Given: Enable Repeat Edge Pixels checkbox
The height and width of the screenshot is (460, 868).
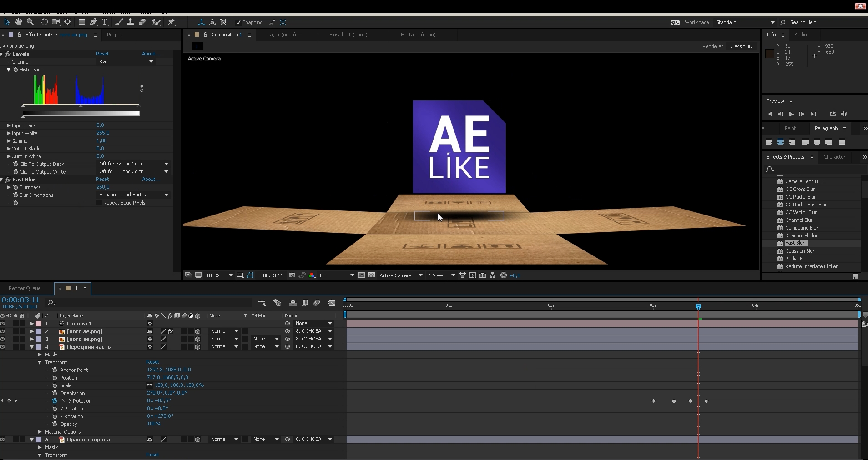Looking at the screenshot, I should pyautogui.click(x=99, y=203).
